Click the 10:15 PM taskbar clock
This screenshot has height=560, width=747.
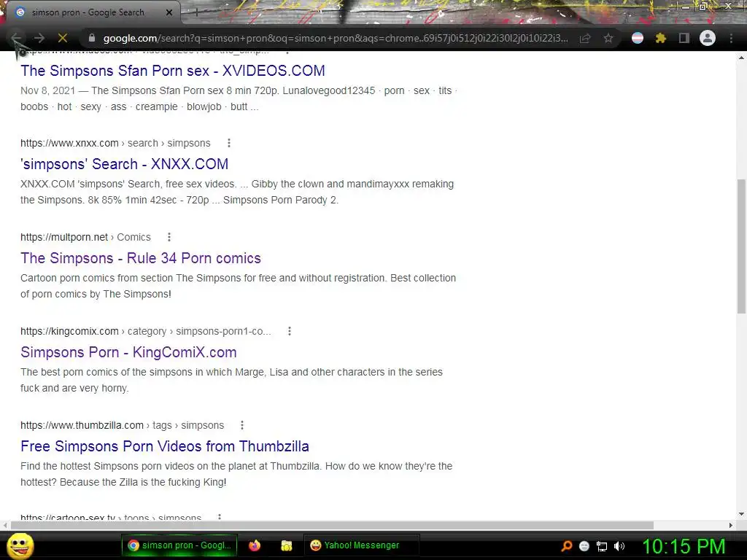(684, 546)
